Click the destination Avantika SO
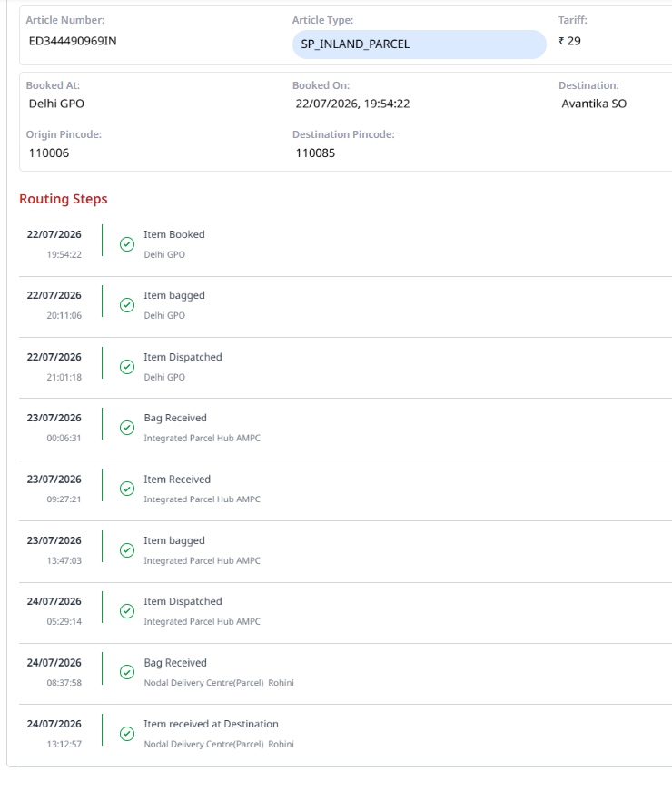 click(x=594, y=104)
